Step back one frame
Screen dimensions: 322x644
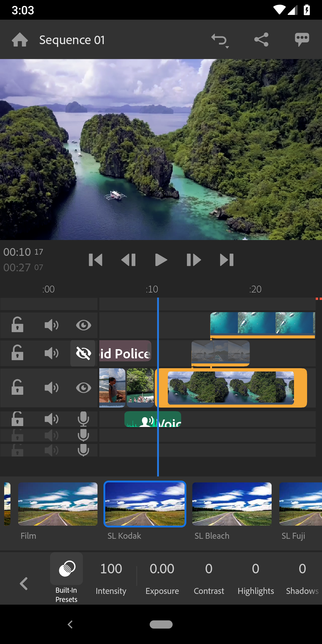(x=129, y=260)
